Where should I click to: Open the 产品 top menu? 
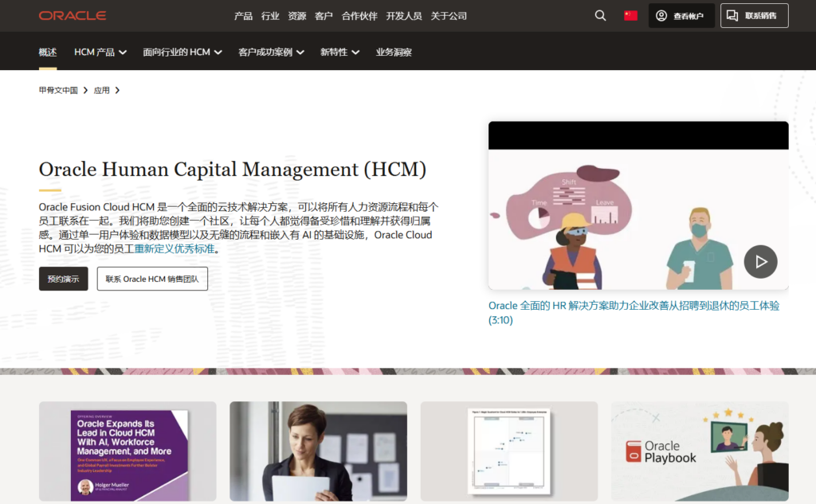[243, 16]
